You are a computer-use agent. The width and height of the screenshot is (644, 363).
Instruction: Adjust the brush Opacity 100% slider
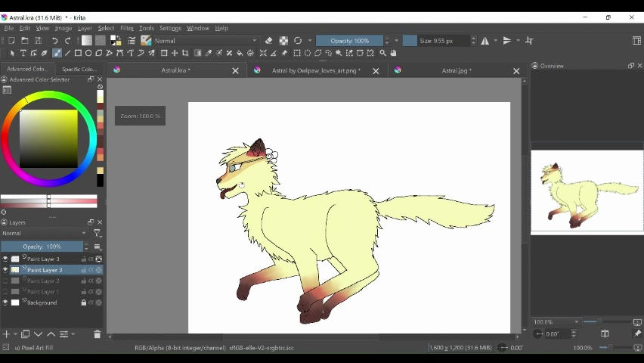349,41
